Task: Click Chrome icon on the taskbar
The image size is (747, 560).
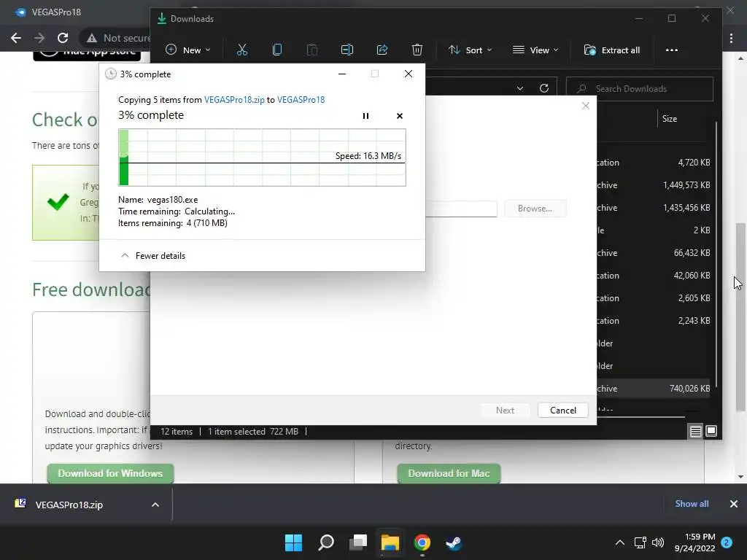Action: [422, 542]
